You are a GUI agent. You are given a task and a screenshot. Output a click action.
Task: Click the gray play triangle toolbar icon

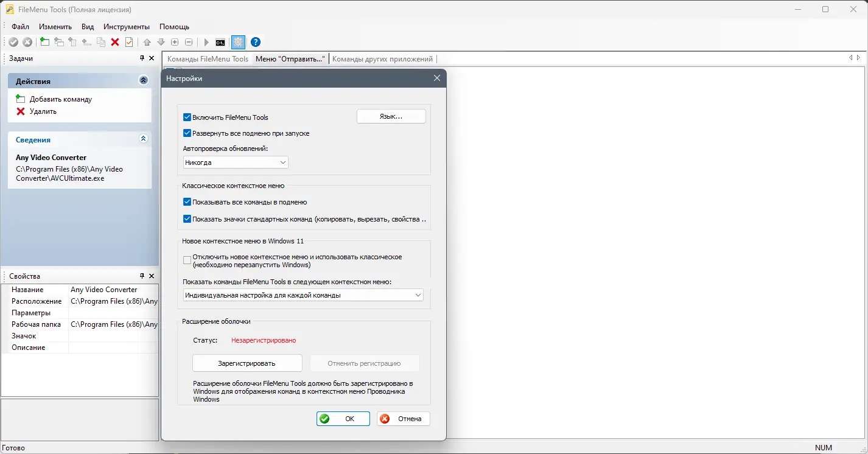[x=206, y=42]
